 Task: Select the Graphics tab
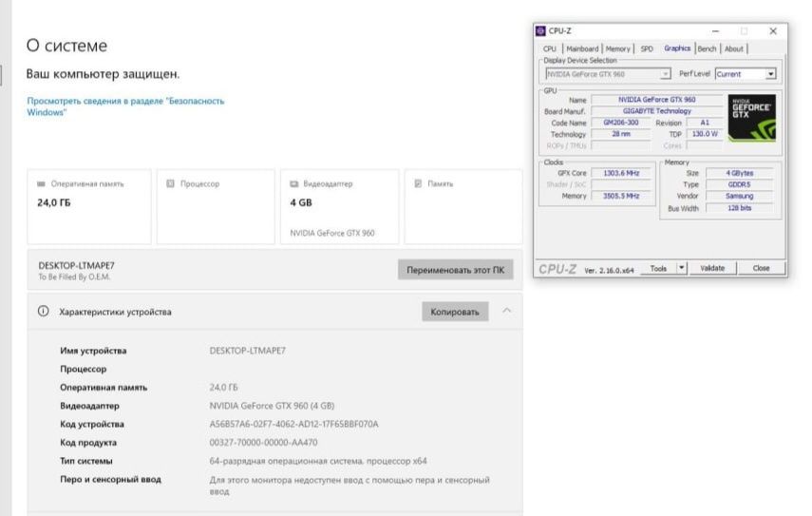coord(677,48)
